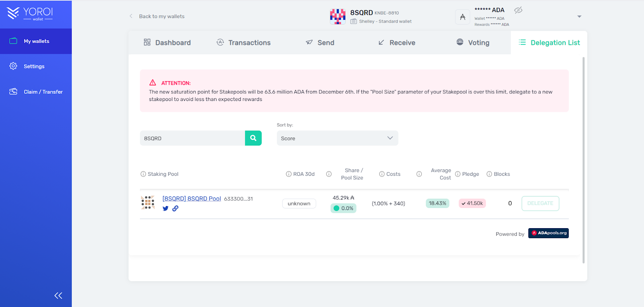The width and height of the screenshot is (644, 307).
Task: Click the pool ID 633300...31
Action: tap(238, 199)
